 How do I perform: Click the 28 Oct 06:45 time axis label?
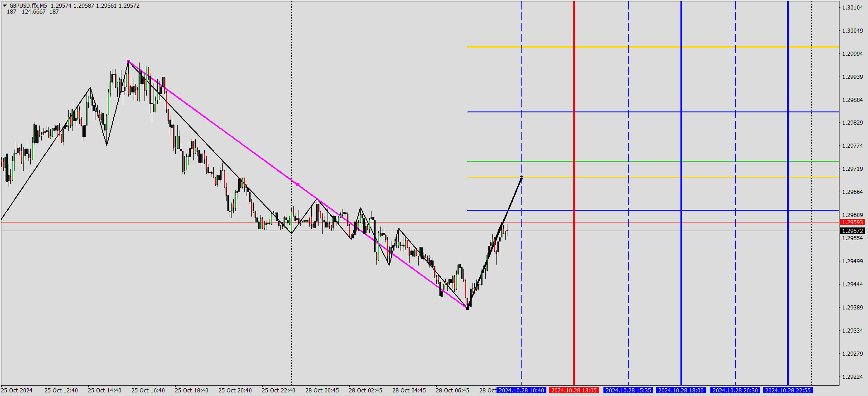[453, 391]
